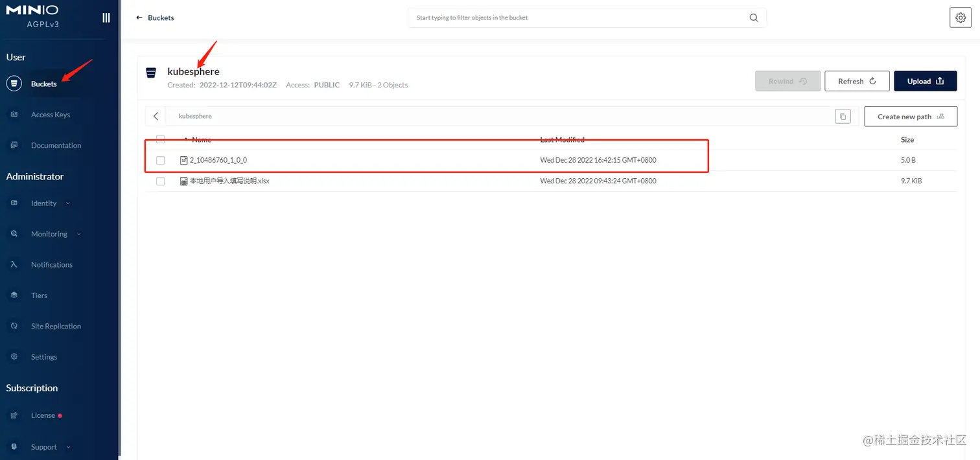Expand the Support menu chevron
Image resolution: width=980 pixels, height=460 pixels.
68,447
